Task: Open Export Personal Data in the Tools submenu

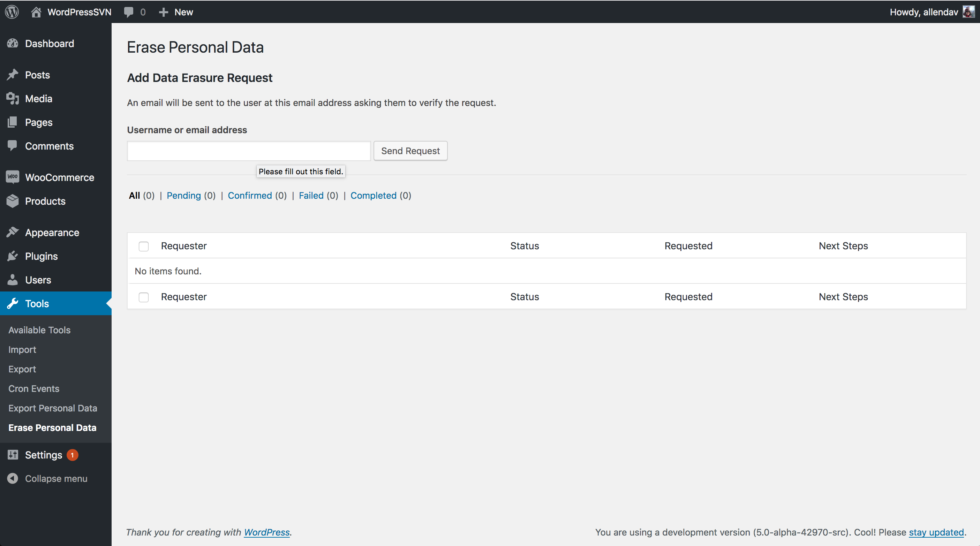Action: [53, 408]
